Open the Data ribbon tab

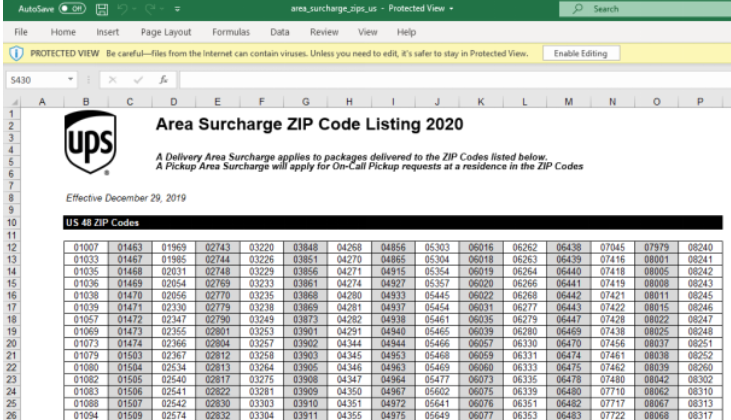click(x=280, y=32)
